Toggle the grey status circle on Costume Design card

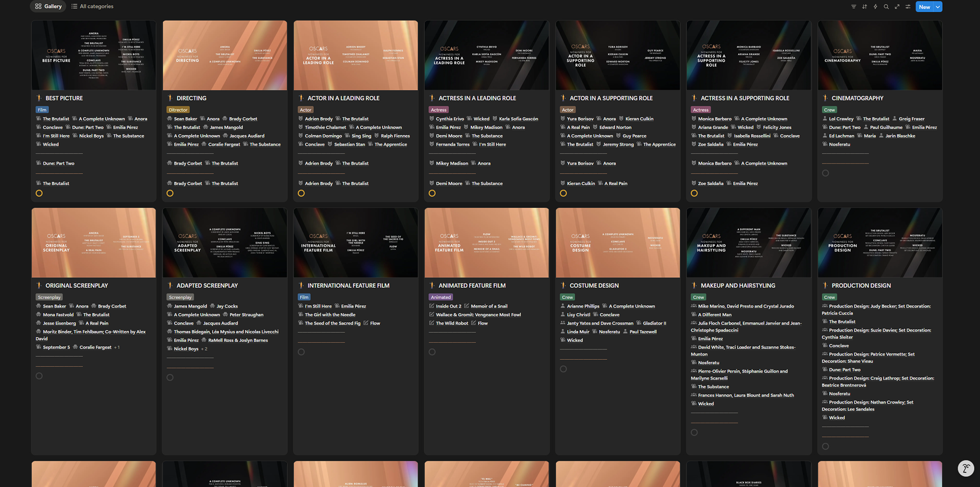point(563,369)
